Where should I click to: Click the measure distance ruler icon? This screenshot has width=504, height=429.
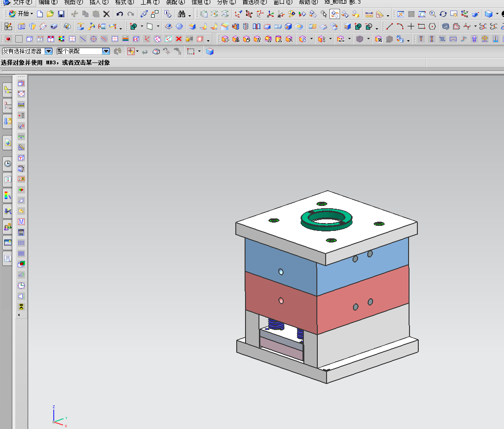369,14
